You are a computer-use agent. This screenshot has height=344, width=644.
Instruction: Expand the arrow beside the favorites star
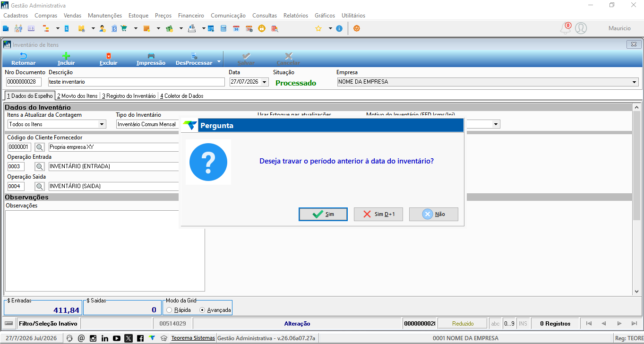tap(330, 28)
